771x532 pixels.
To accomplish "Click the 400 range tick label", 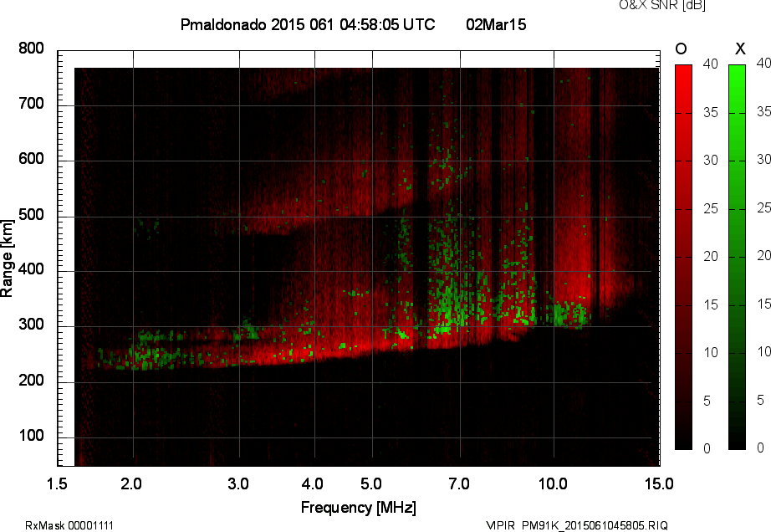I will (x=31, y=269).
